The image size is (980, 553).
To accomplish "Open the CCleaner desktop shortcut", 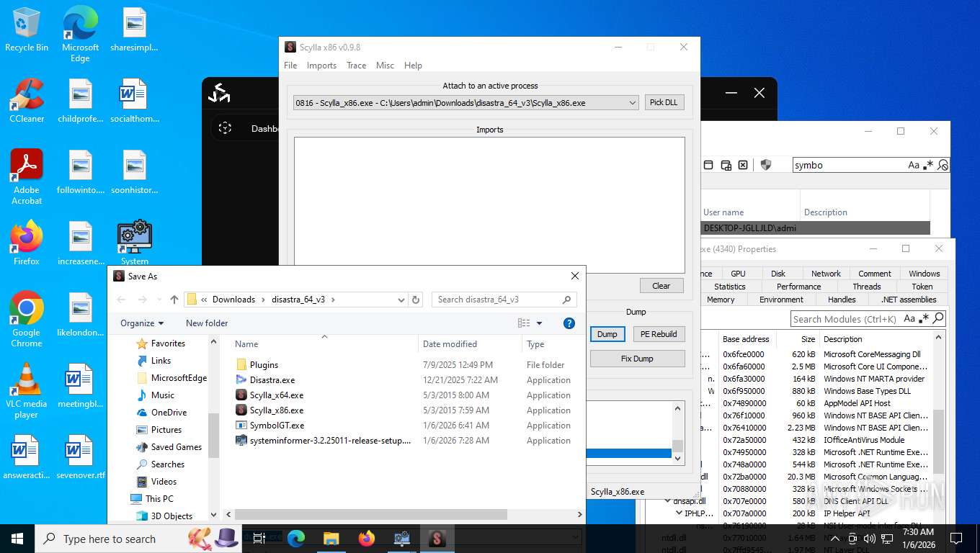I will click(27, 101).
